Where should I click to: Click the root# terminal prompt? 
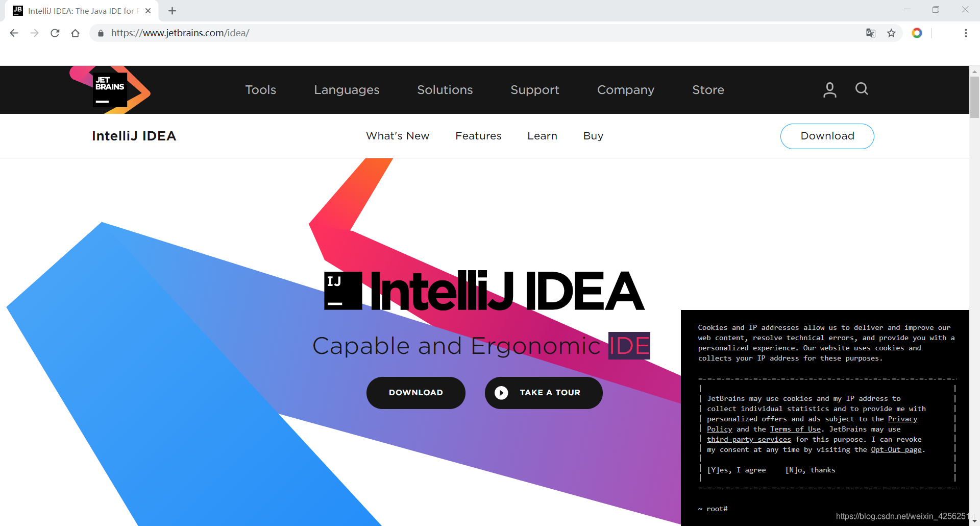[713, 509]
